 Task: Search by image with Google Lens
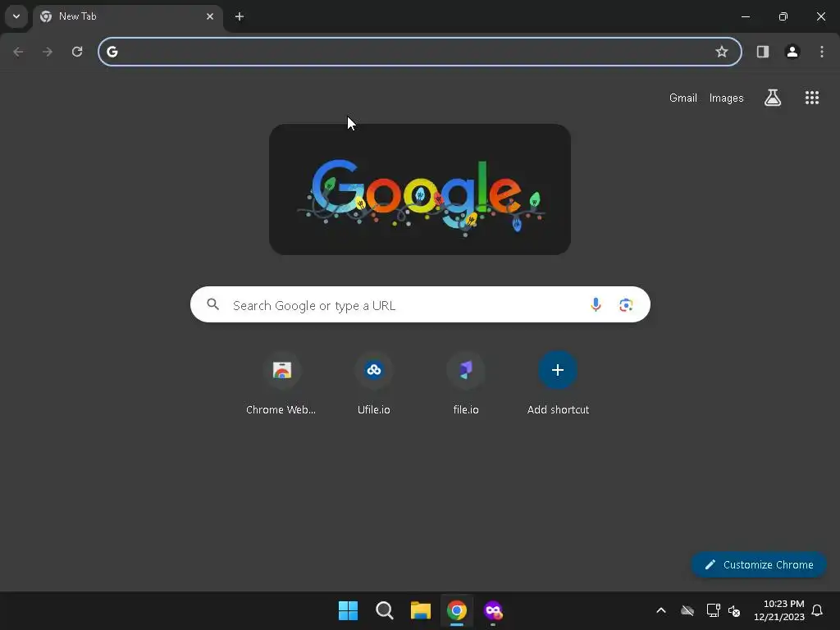tap(626, 305)
